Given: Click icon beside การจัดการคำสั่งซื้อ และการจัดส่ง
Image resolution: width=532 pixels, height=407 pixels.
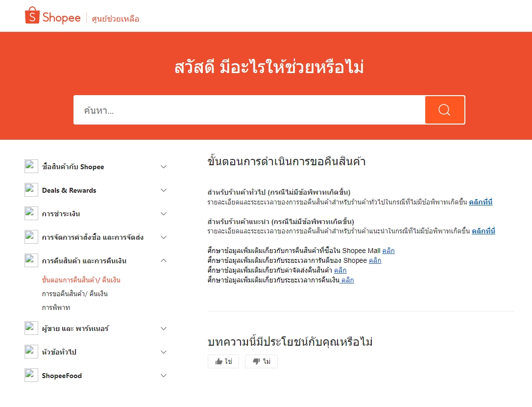Looking at the screenshot, I should click(31, 237).
